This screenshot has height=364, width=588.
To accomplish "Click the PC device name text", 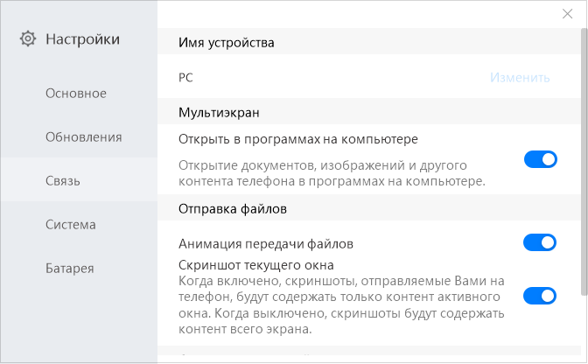I will (x=185, y=77).
